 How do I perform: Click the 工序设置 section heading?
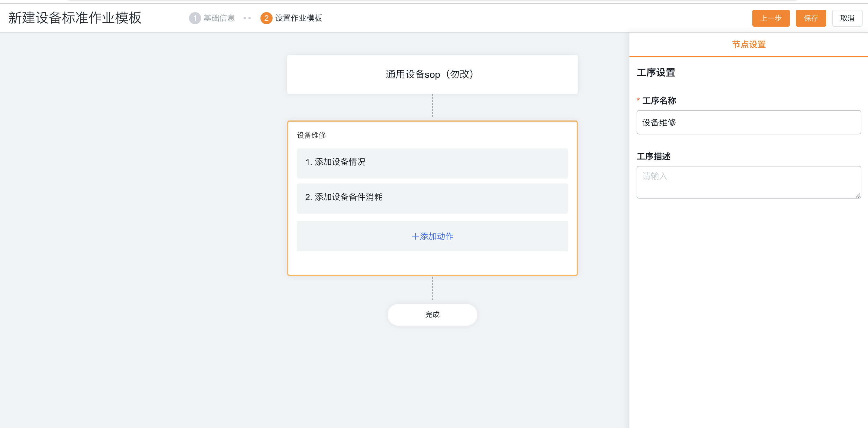656,72
